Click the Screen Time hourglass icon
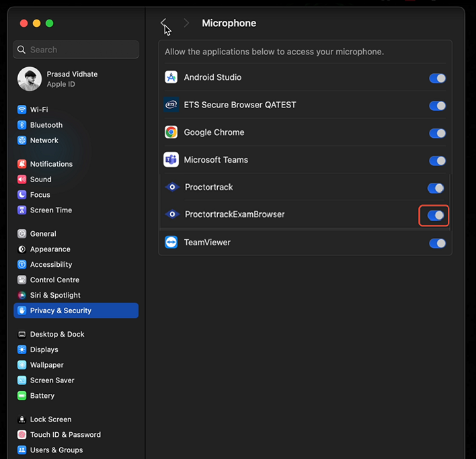Viewport: 476px width, 459px height. click(x=22, y=210)
